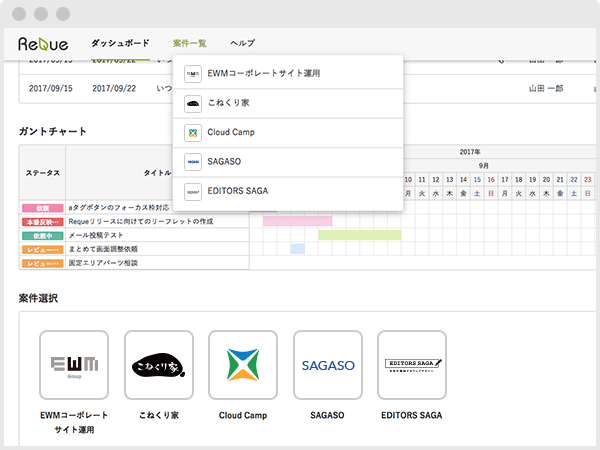Open task 固定エリアパーツ相談

click(x=103, y=263)
